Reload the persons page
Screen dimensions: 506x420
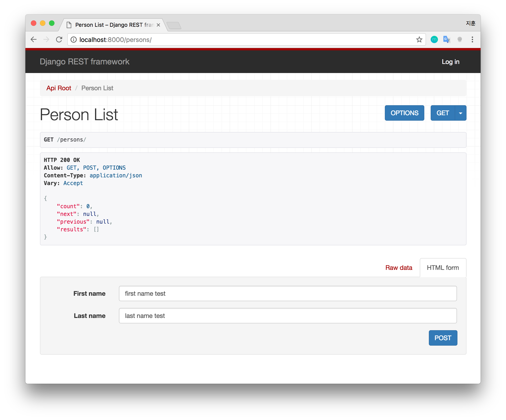click(x=59, y=39)
